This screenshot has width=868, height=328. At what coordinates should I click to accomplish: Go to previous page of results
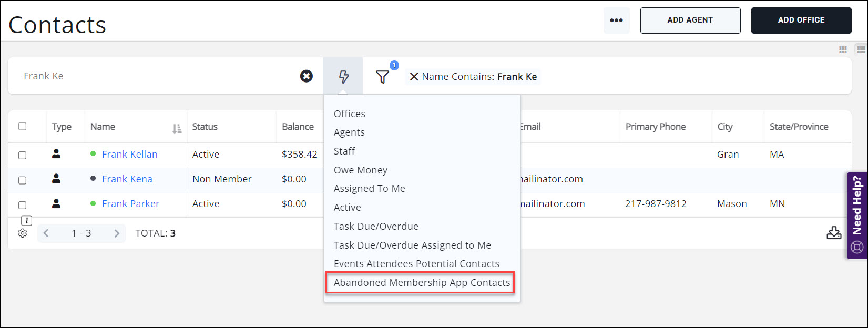tap(46, 233)
